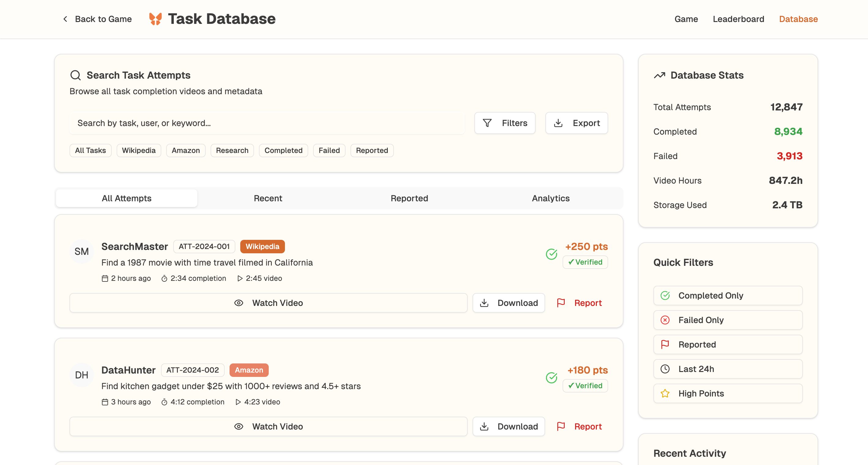Click the back arrow chevron icon
The width and height of the screenshot is (868, 465).
pyautogui.click(x=65, y=19)
